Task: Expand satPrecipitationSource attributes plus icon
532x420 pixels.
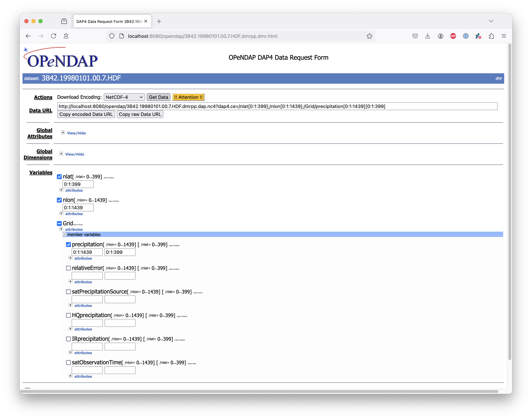Action: coord(70,305)
